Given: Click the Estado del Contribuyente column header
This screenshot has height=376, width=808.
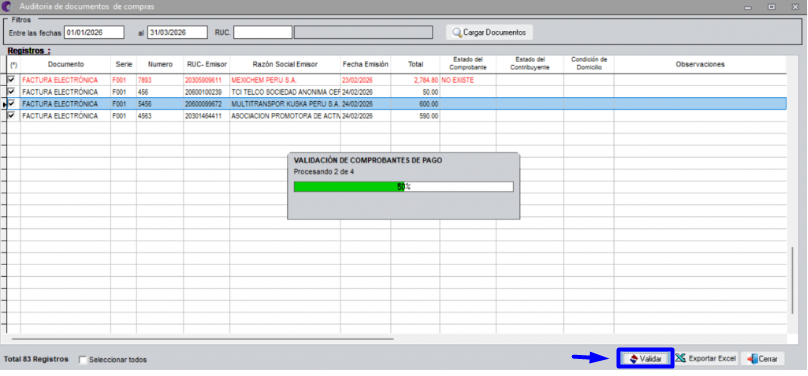Looking at the screenshot, I should 530,64.
